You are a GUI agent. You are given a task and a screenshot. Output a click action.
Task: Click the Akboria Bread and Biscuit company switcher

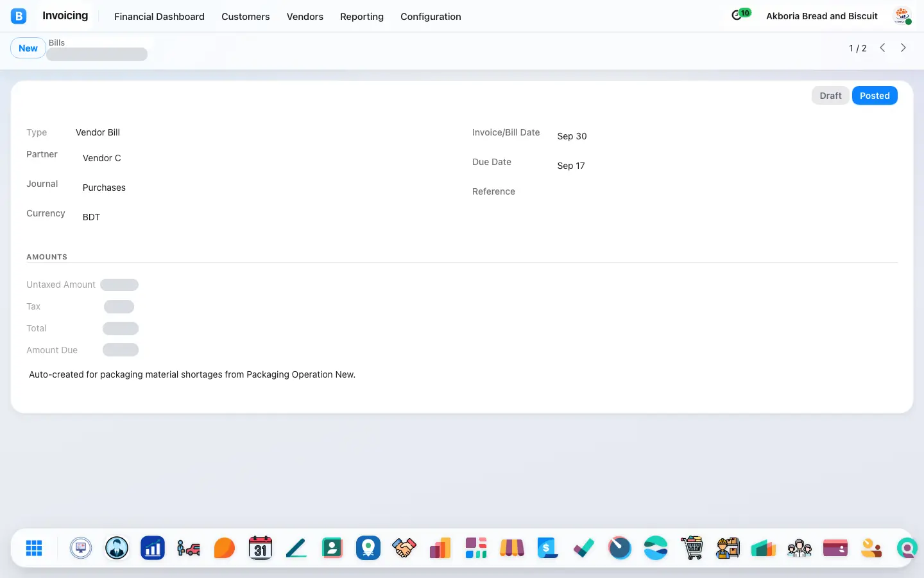(822, 16)
